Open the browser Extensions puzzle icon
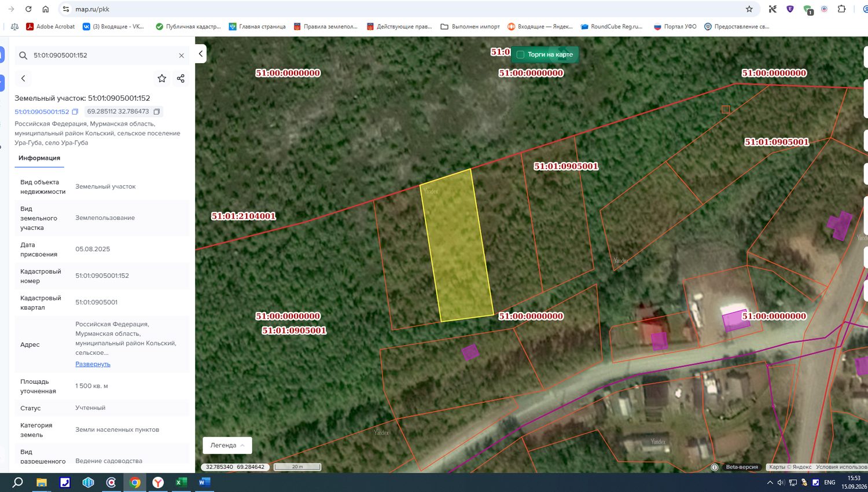This screenshot has width=868, height=492. 842,9
